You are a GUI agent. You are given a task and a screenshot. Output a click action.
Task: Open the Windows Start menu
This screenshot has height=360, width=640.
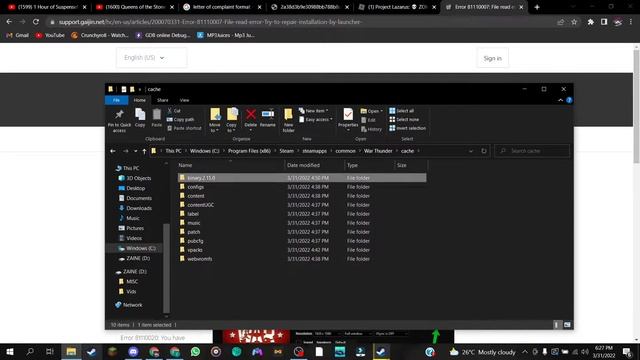(10, 352)
